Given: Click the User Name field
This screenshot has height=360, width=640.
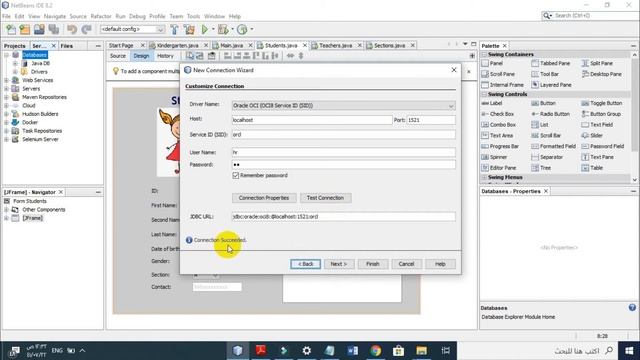Looking at the screenshot, I should coord(343,152).
